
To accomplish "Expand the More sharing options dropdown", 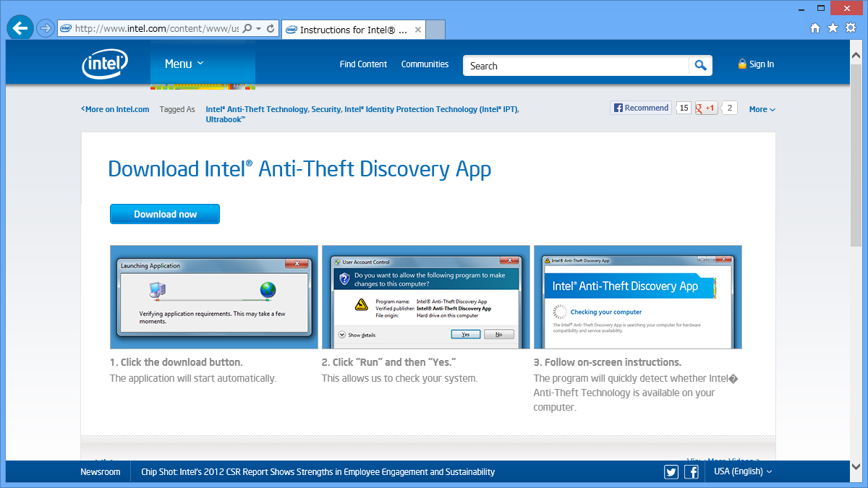I will pyautogui.click(x=762, y=109).
